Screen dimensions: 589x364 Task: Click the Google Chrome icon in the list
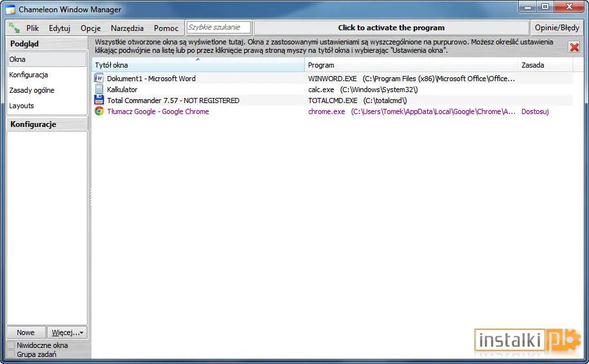click(99, 111)
